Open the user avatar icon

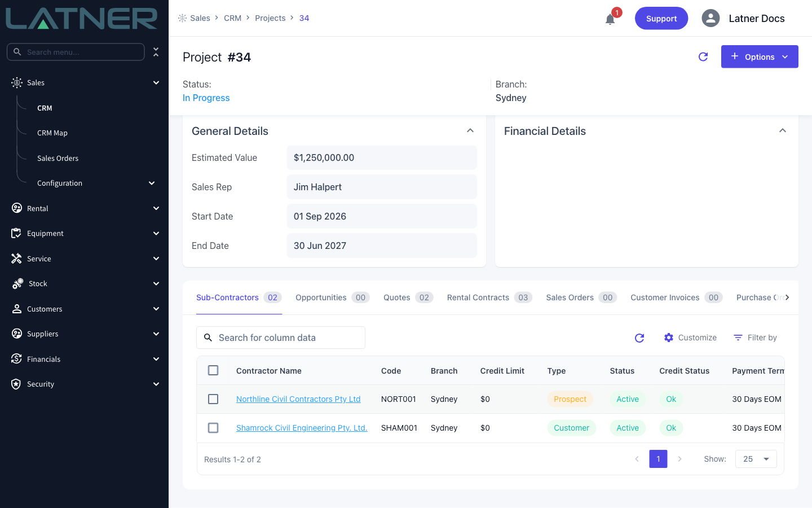click(x=710, y=18)
